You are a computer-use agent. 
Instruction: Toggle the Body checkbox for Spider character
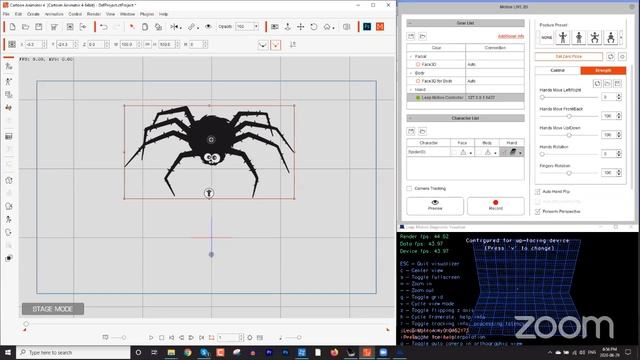[x=479, y=152]
